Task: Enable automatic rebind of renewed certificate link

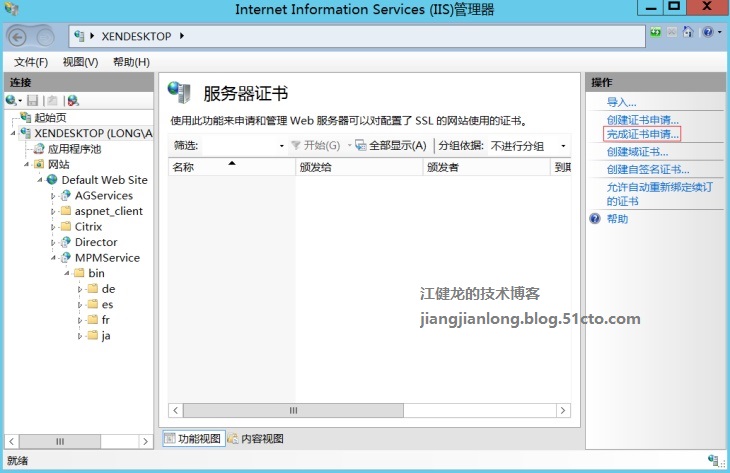Action: 659,194
